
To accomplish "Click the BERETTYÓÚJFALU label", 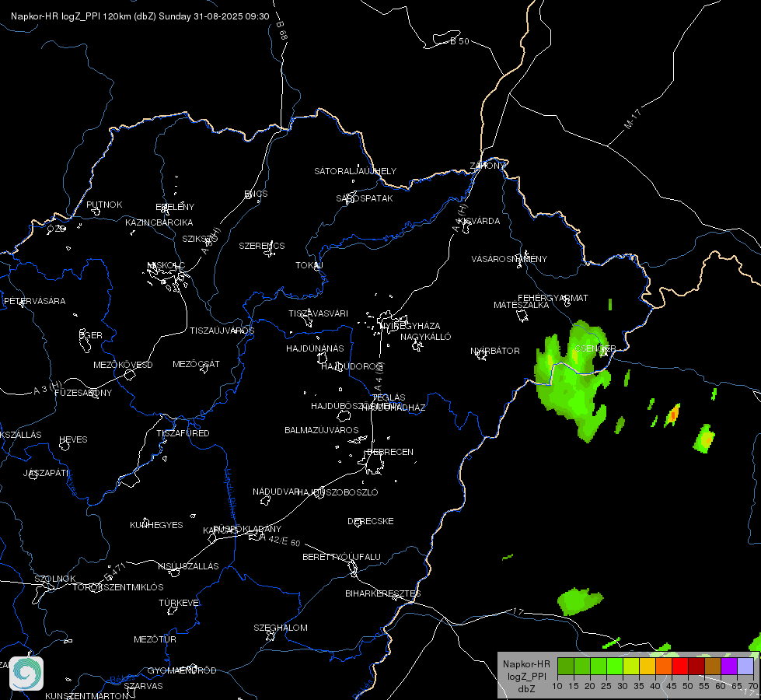I will click(x=342, y=557).
